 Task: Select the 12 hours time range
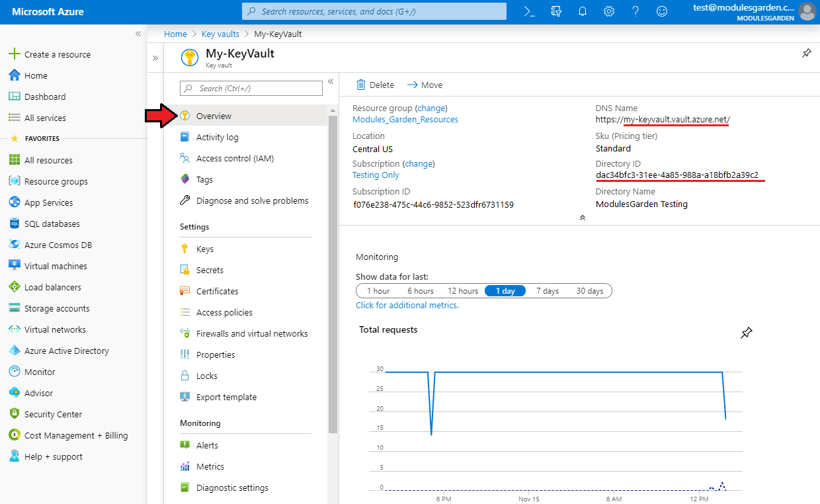pyautogui.click(x=463, y=291)
